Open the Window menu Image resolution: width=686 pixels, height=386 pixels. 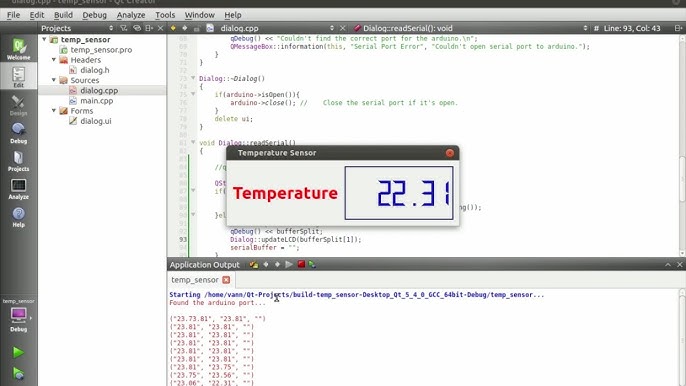(x=200, y=15)
